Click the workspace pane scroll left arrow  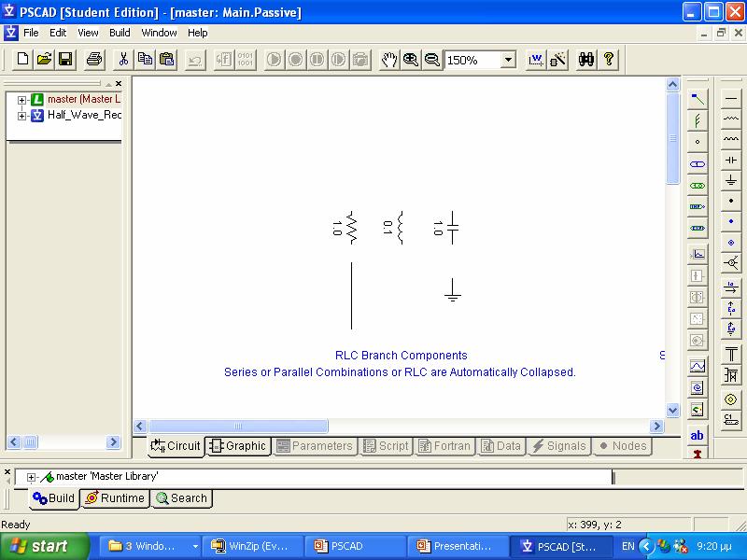pos(14,442)
